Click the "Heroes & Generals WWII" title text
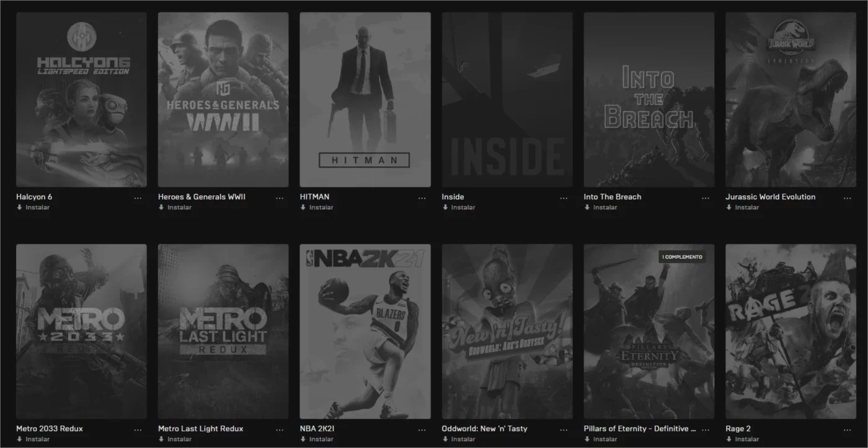This screenshot has height=448, width=868. coord(201,197)
